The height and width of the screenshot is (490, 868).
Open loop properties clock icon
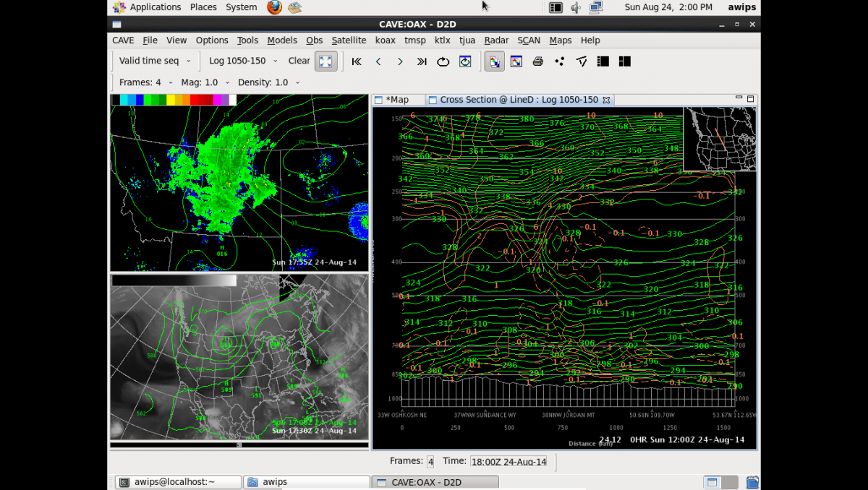click(x=465, y=61)
